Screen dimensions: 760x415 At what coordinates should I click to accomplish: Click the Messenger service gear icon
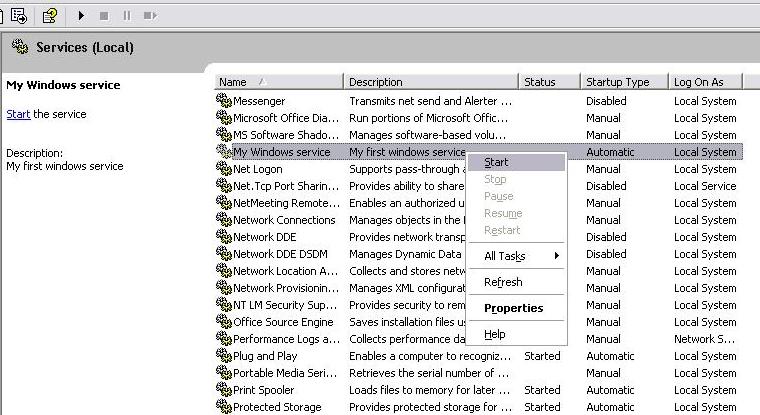tap(223, 100)
